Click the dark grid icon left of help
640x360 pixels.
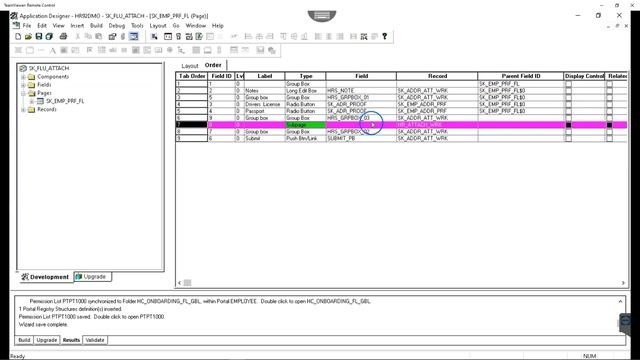click(x=364, y=37)
